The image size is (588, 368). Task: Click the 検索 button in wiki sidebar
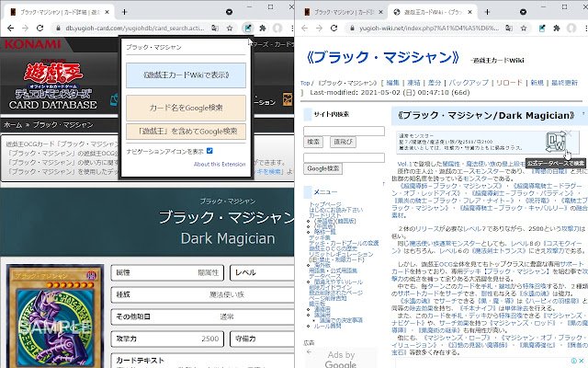313,142
